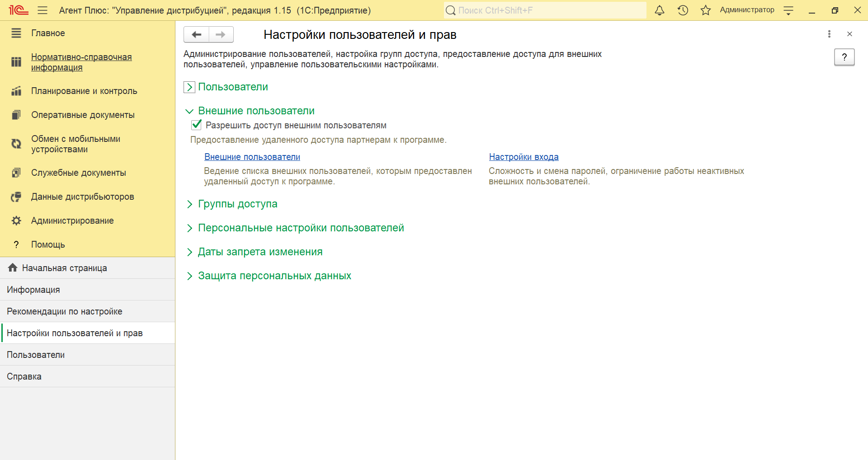
Task: Open the settings lines menu next to Администратор
Action: (x=788, y=10)
